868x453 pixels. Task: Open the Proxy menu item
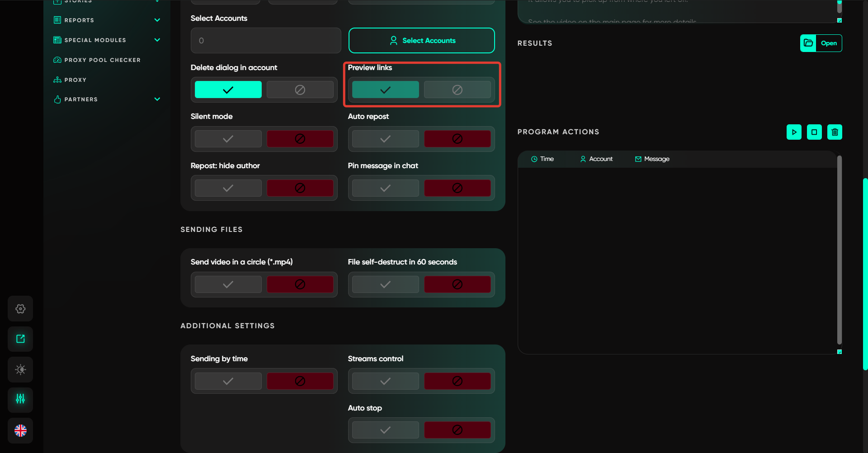point(75,80)
